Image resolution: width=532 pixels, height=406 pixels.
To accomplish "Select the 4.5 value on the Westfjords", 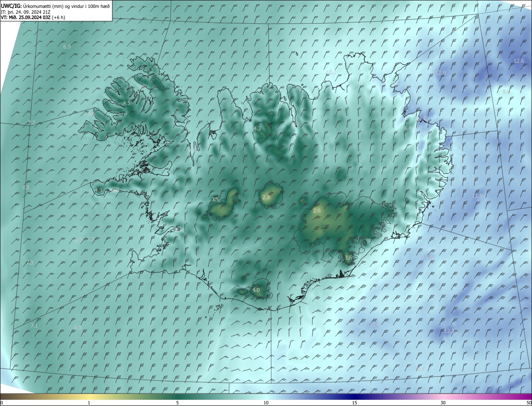I will tap(126, 103).
